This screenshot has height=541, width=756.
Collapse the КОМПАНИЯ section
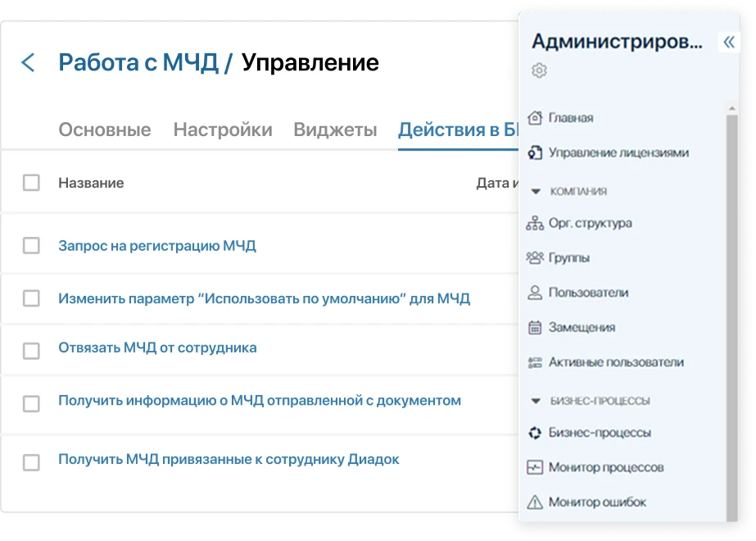[x=536, y=192]
